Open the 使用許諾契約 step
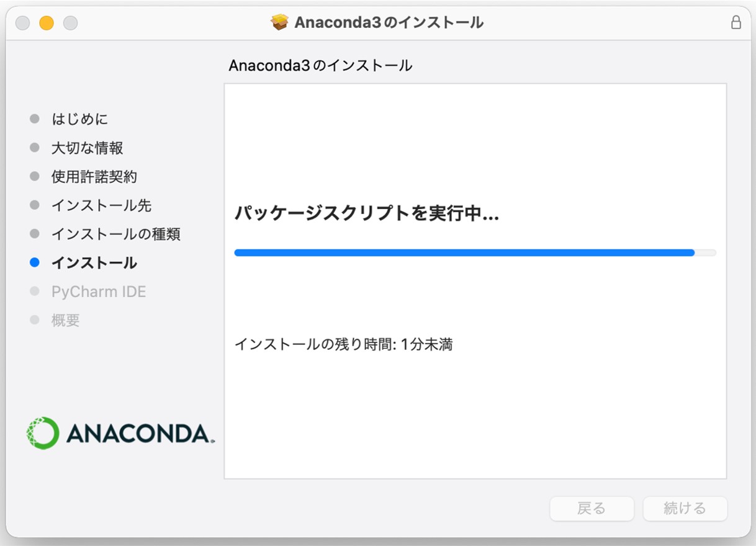This screenshot has height=546, width=756. pos(94,177)
